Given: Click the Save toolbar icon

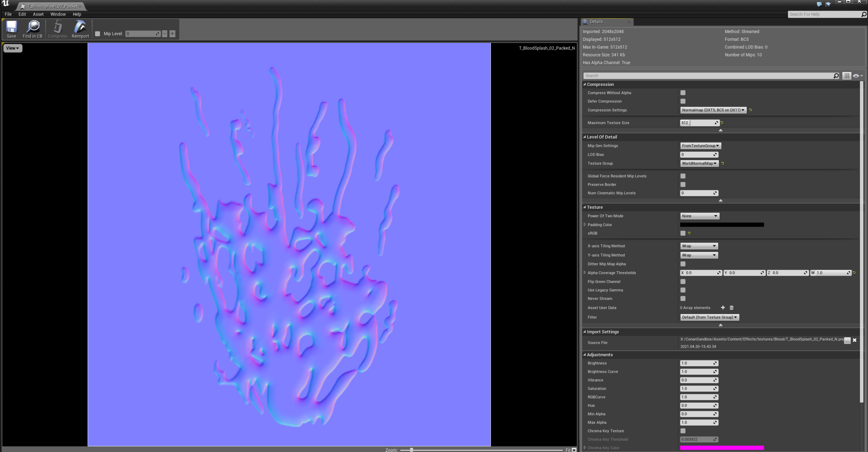Looking at the screenshot, I should (x=11, y=29).
